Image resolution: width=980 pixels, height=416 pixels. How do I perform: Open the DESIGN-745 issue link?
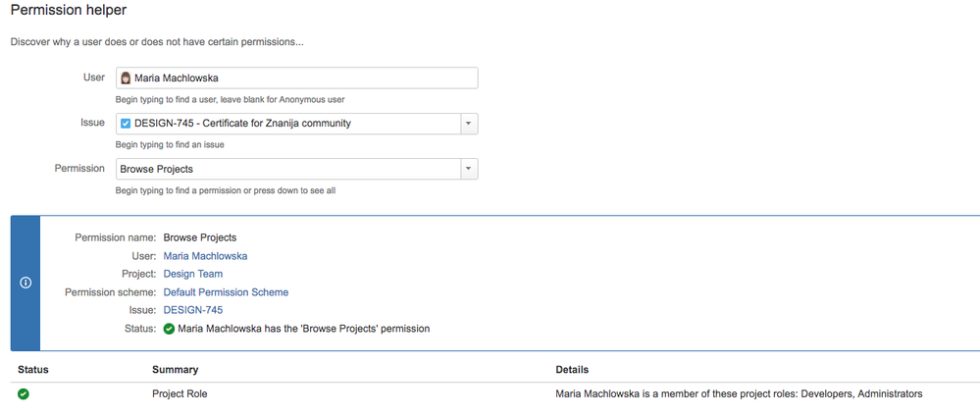[193, 310]
